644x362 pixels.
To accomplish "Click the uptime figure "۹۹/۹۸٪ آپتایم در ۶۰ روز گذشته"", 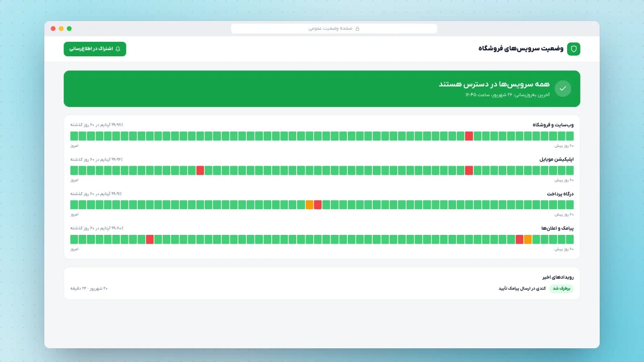I will [97, 125].
